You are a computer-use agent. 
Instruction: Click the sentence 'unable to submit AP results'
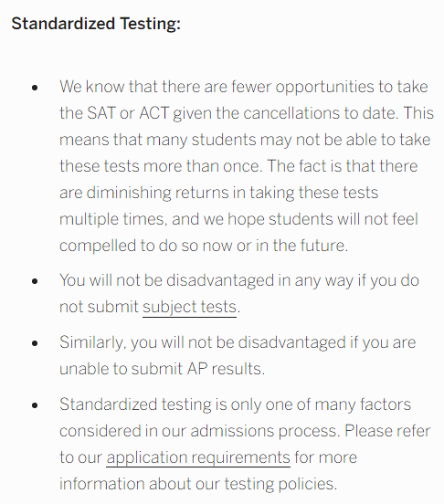162,369
